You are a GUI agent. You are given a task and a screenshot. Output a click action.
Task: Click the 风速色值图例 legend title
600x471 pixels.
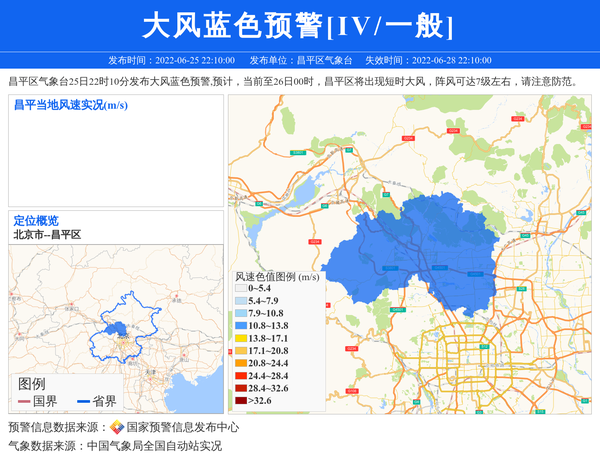pos(277,275)
